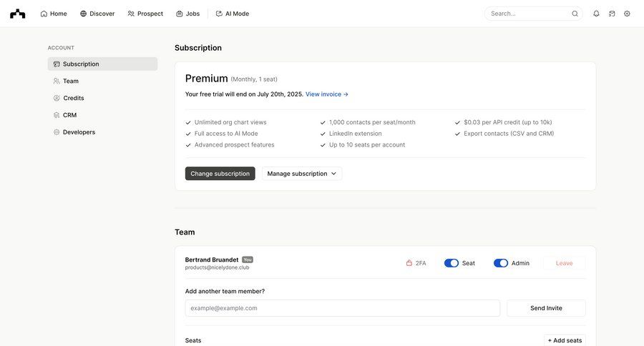Screen dimensions: 644x346
Task: Open the Discover menu item
Action: click(x=97, y=14)
